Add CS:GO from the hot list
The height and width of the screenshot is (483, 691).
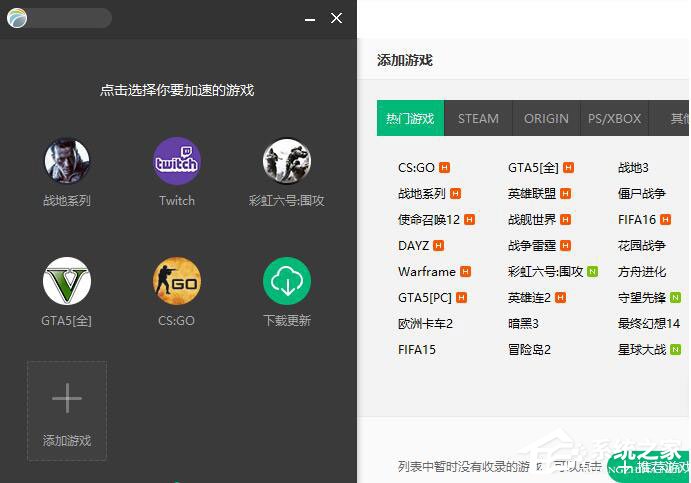click(x=416, y=168)
